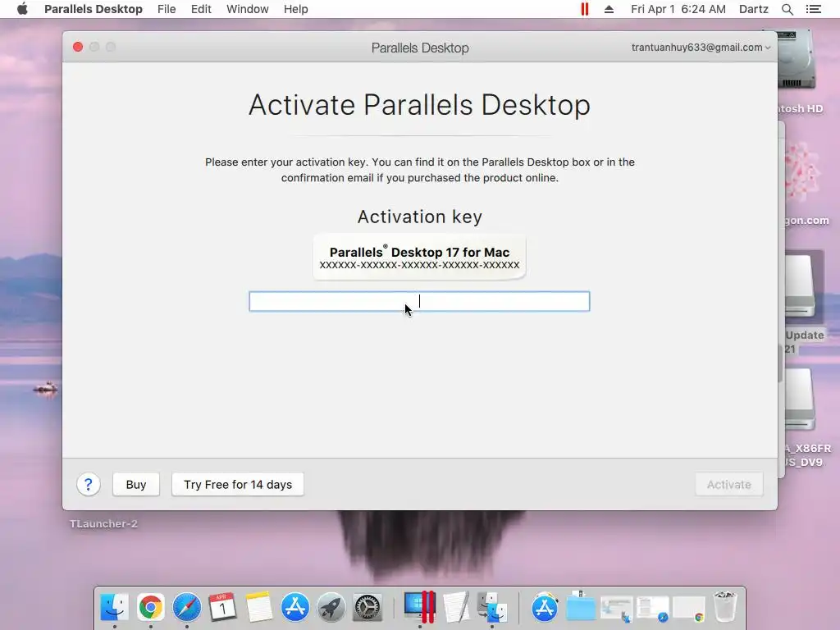This screenshot has height=630, width=840.
Task: Select the TLauncher-2 desktop item label
Action: point(103,524)
